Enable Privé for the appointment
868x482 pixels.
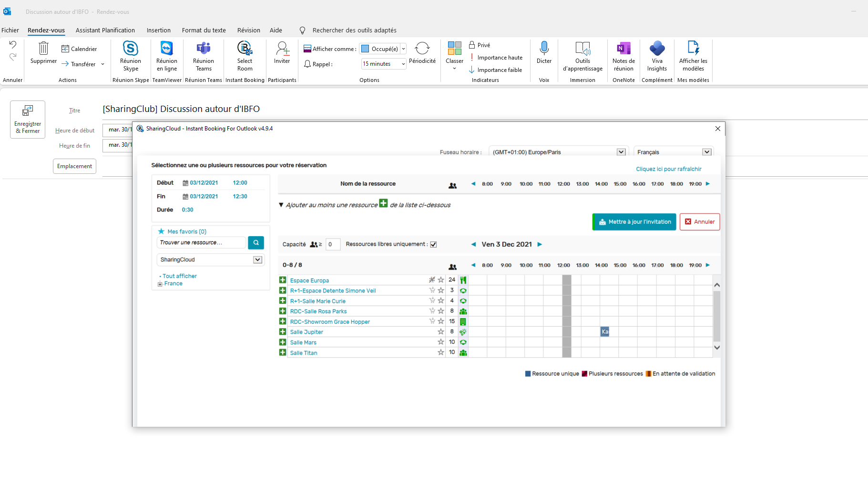[x=480, y=45]
